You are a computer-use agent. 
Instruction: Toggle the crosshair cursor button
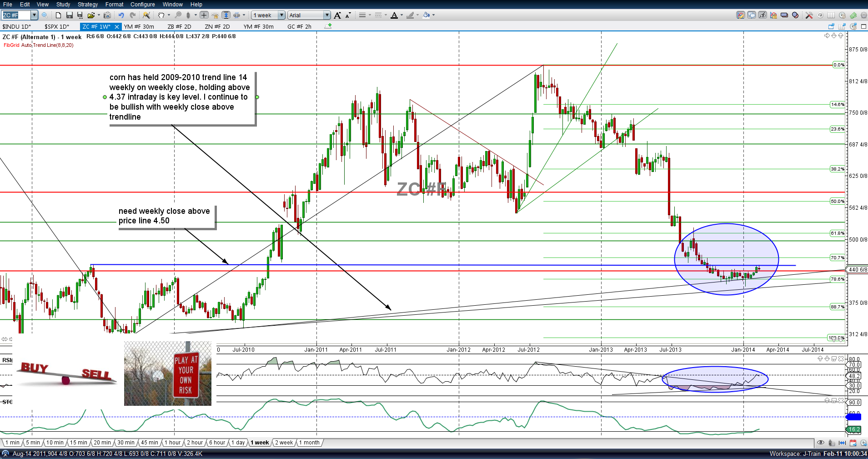point(204,15)
